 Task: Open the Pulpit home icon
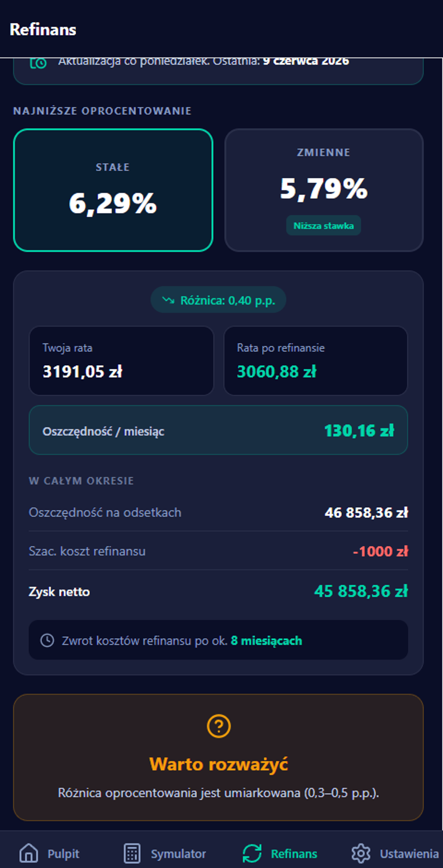pos(29,853)
